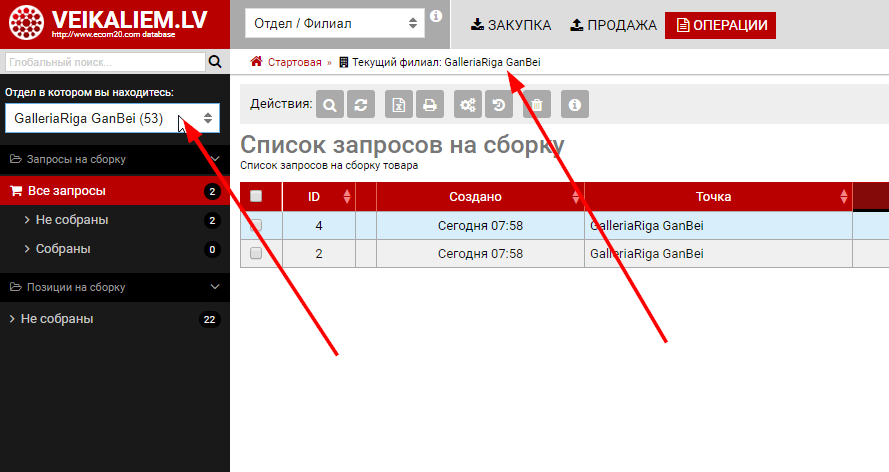The image size is (889, 472).
Task: Toggle the select-all checkbox in the table header
Action: [x=256, y=197]
